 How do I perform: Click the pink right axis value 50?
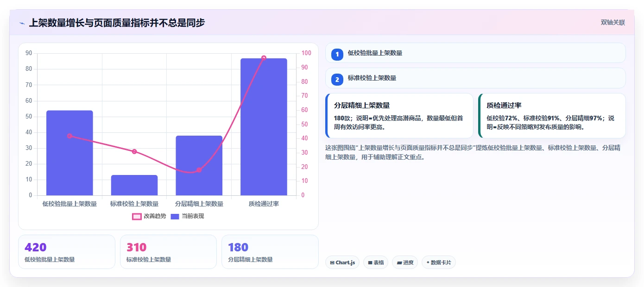[304, 124]
